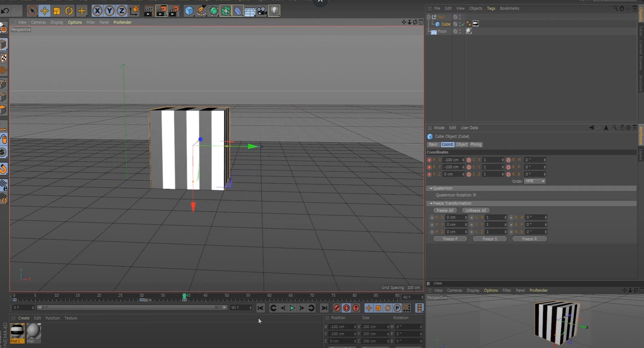This screenshot has height=348, width=644.
Task: Add a Cube primitive from toolbar
Action: (189, 11)
